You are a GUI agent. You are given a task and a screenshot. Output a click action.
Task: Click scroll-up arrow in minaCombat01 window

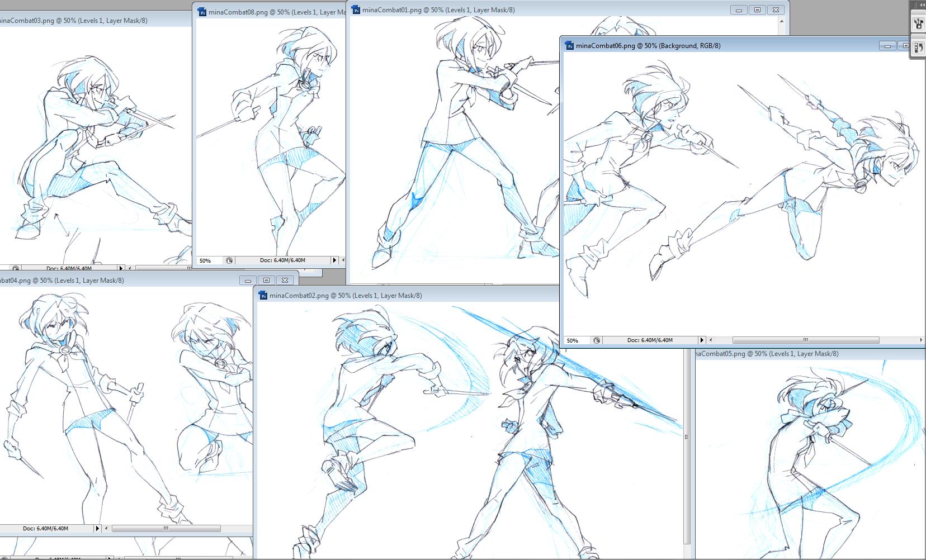coord(782,22)
